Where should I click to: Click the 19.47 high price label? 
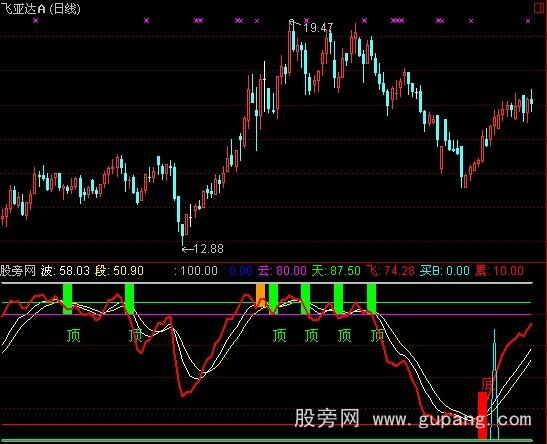pos(318,28)
